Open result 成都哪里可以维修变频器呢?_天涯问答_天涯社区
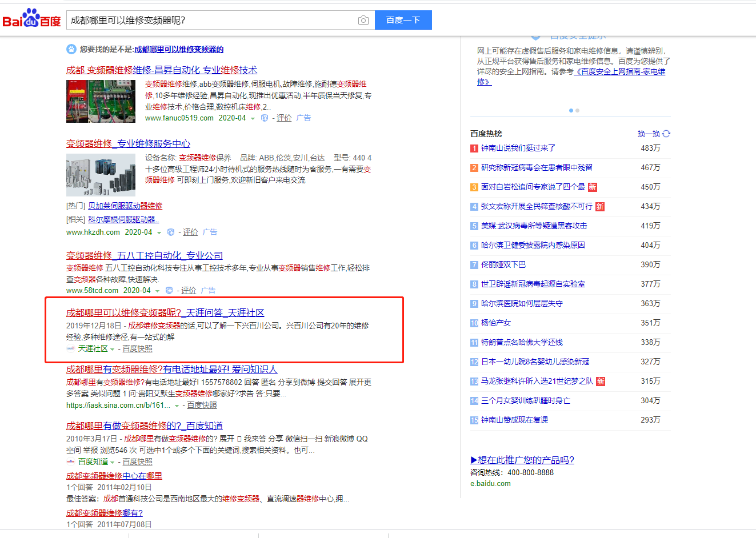756x538 pixels. [x=165, y=312]
